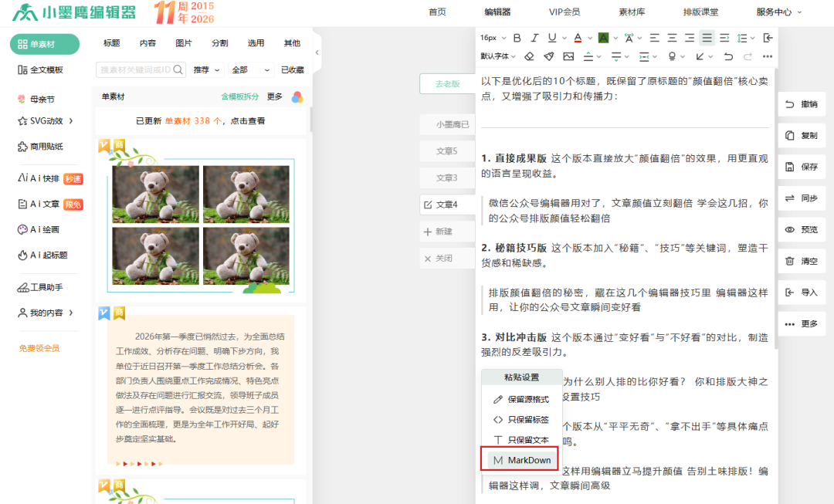
Task: Open VIP会员 page
Action: tap(564, 12)
